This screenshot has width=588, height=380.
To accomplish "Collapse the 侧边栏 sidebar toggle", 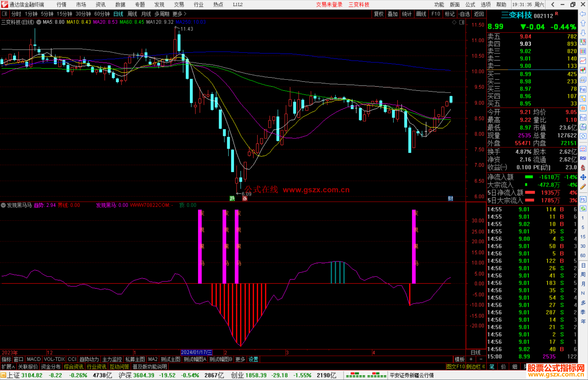I will coord(475,367).
